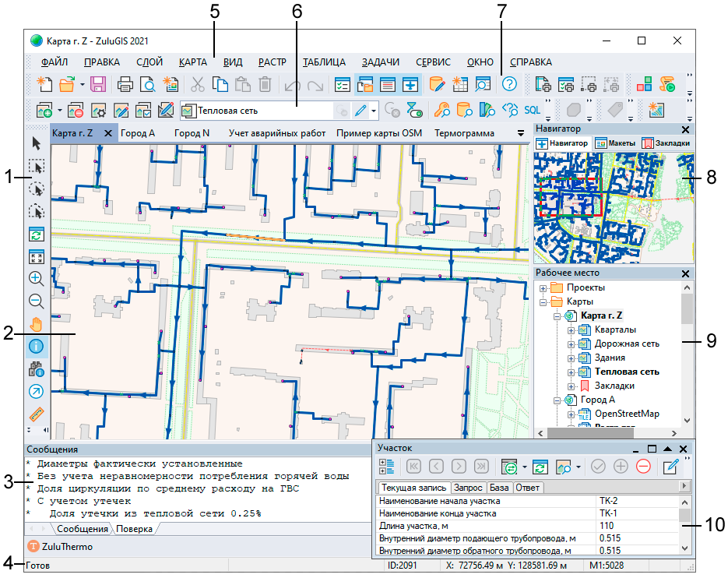Switch to the Запрос tab

pyautogui.click(x=469, y=488)
